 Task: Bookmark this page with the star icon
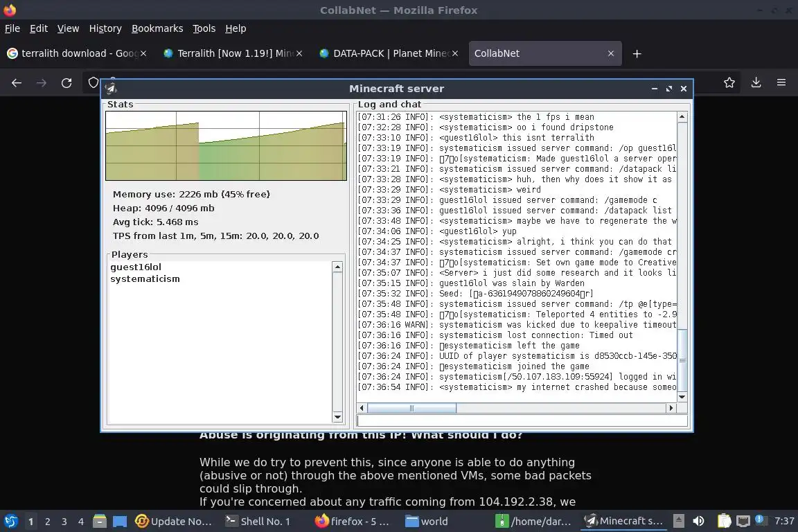[x=729, y=82]
